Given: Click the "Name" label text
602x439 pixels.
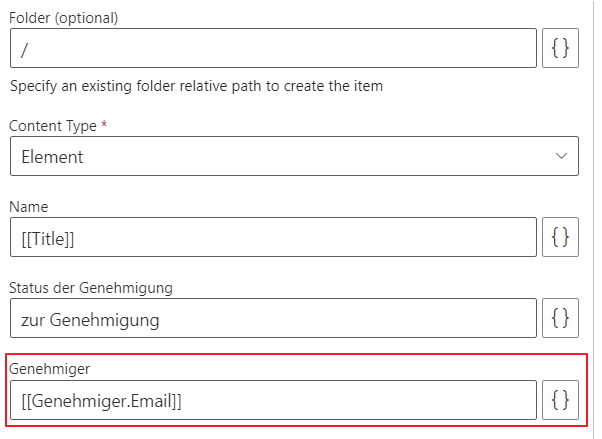Looking at the screenshot, I should point(28,207).
